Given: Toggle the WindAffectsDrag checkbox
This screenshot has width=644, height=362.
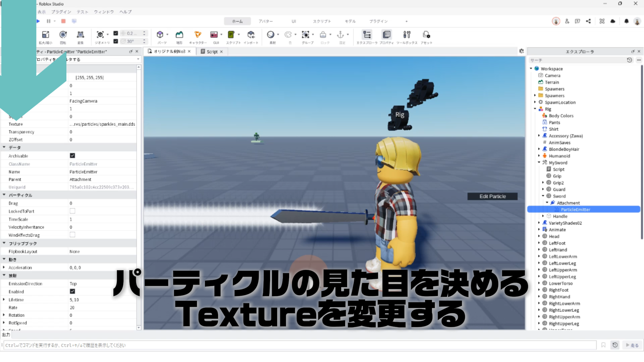Looking at the screenshot, I should 72,235.
